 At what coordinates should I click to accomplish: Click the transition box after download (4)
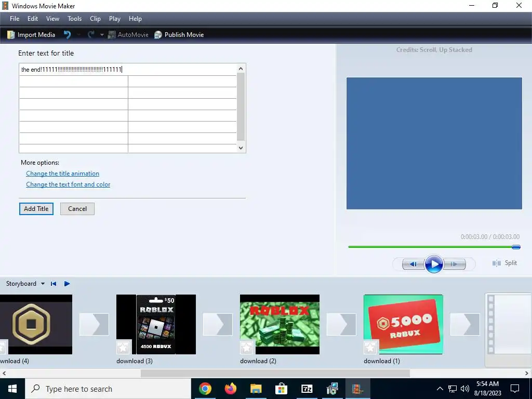95,324
